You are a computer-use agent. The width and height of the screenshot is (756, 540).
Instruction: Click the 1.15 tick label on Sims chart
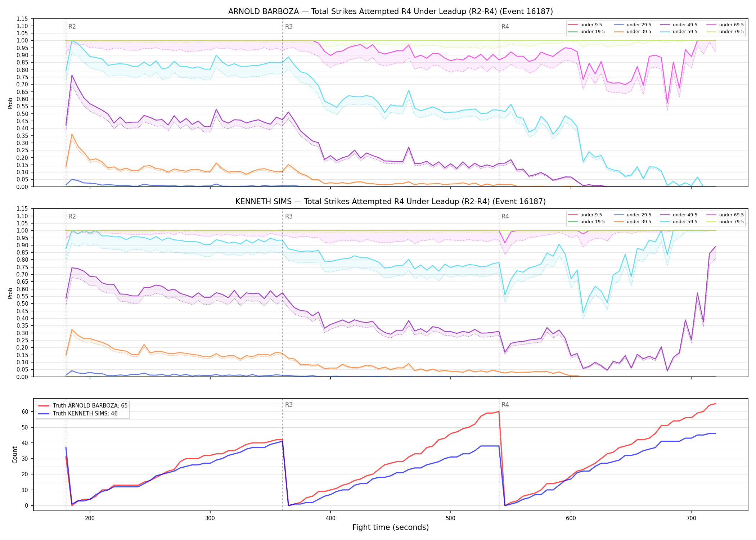[22, 209]
